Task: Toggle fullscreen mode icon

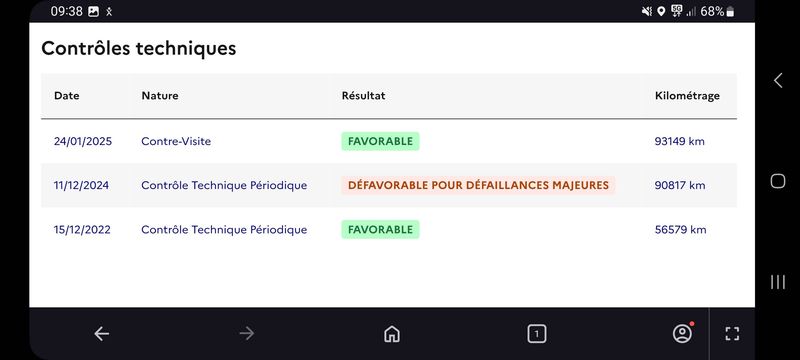Action: pyautogui.click(x=732, y=334)
